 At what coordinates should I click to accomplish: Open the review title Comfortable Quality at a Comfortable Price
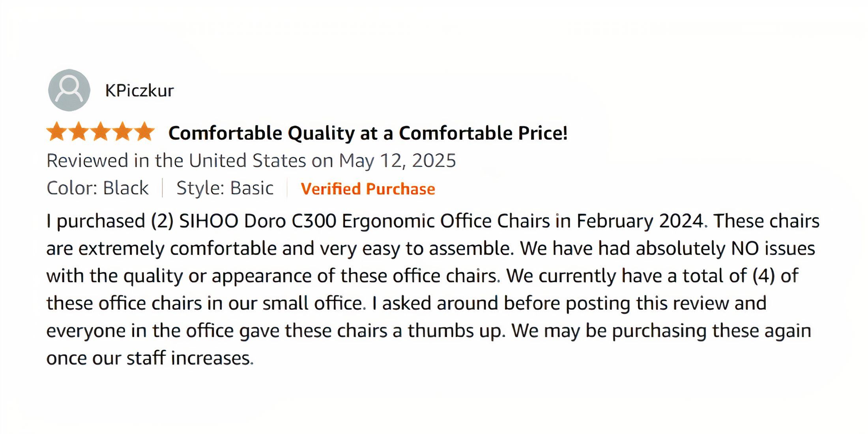click(x=368, y=133)
